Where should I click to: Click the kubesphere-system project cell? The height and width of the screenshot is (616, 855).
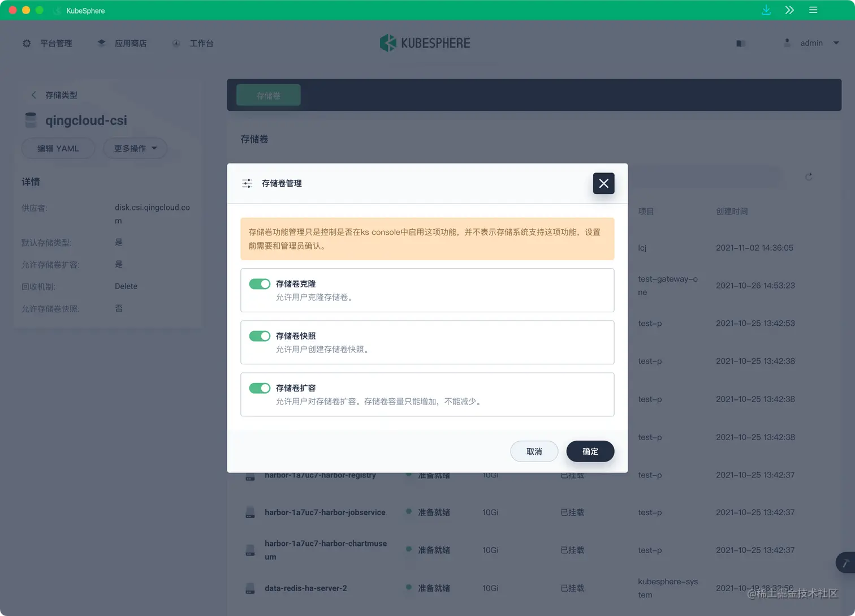tap(668, 588)
